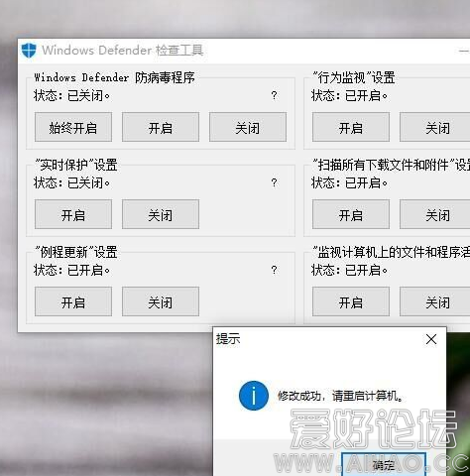The width and height of the screenshot is (470, 476).
Task: Minimize the Windows Defender 检查工具 window
Action: pos(464,51)
